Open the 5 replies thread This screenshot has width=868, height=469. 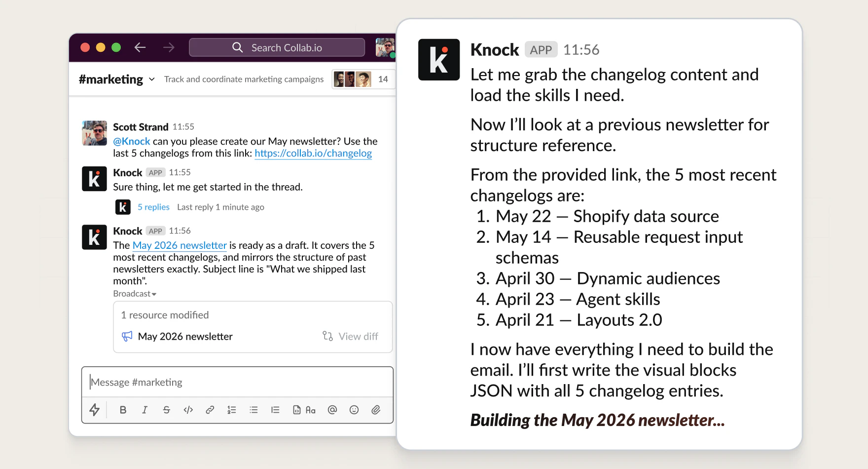(x=153, y=207)
